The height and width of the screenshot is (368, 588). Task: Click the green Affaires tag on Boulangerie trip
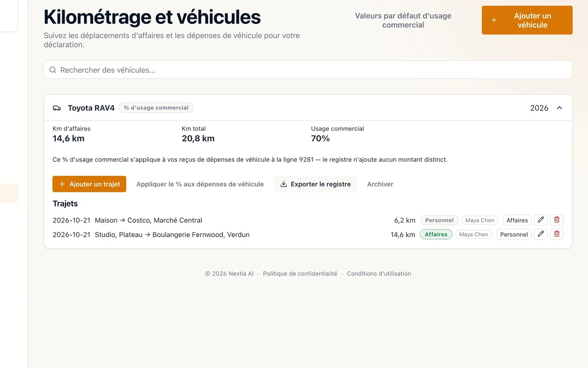click(x=436, y=234)
